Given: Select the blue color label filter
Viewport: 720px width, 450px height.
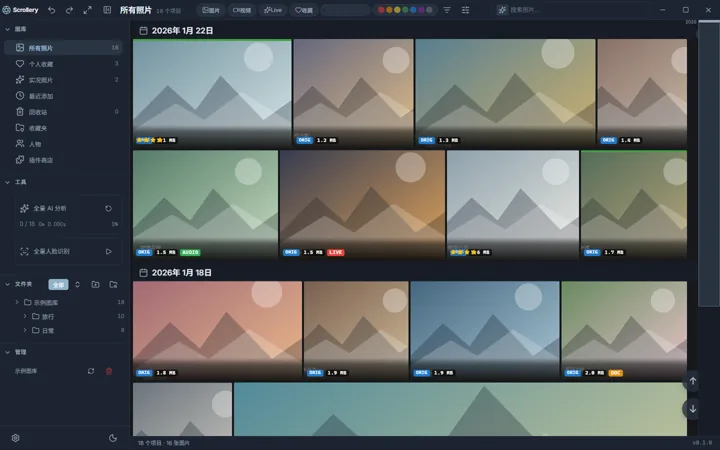Looking at the screenshot, I should click(413, 10).
